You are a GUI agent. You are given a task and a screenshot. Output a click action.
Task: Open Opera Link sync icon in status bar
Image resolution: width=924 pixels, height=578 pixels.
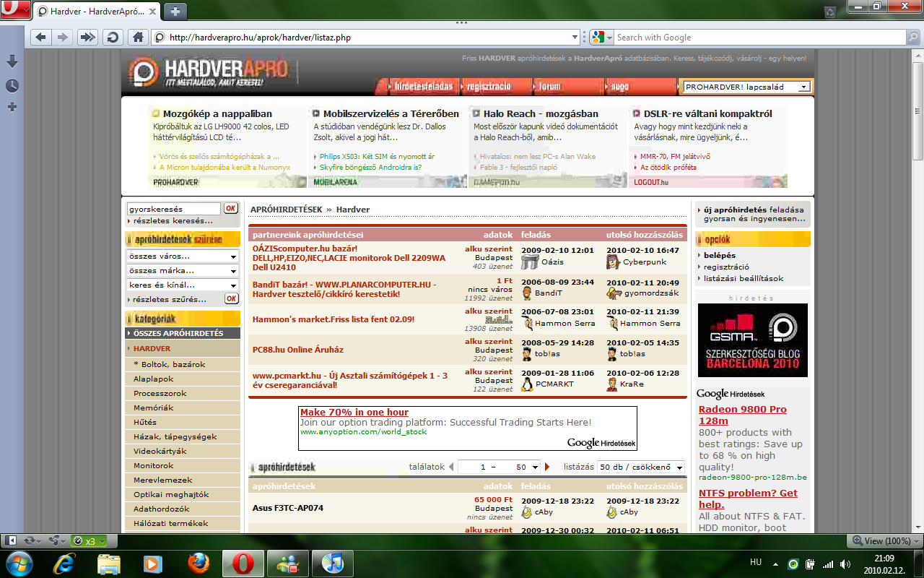point(32,540)
